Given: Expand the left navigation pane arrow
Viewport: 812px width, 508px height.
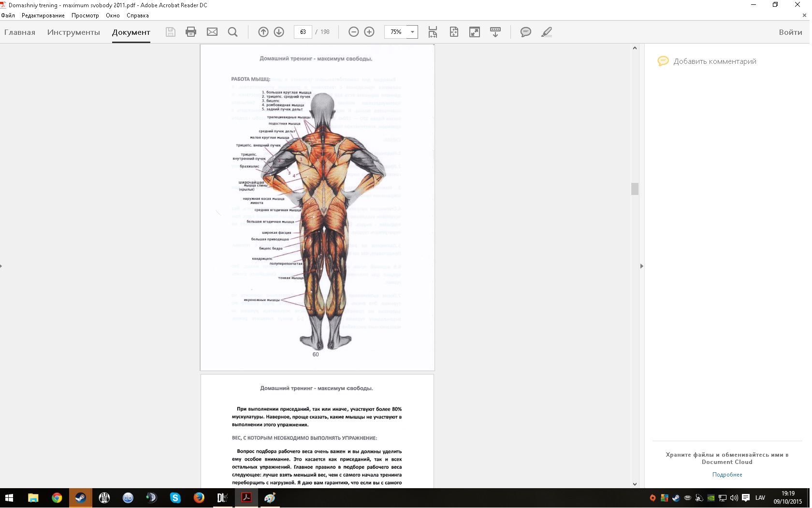Looking at the screenshot, I should pyautogui.click(x=1, y=266).
